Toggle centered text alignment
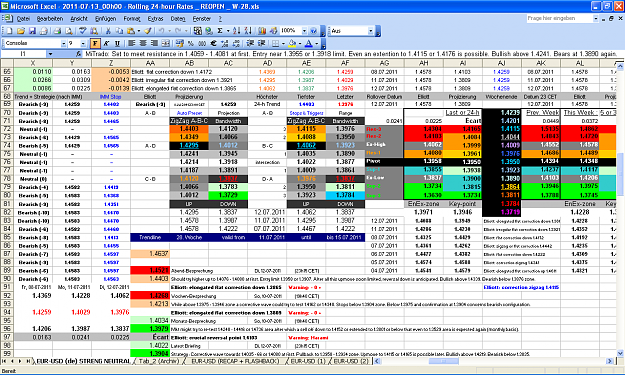This screenshot has width=625, height=375. coord(142,43)
